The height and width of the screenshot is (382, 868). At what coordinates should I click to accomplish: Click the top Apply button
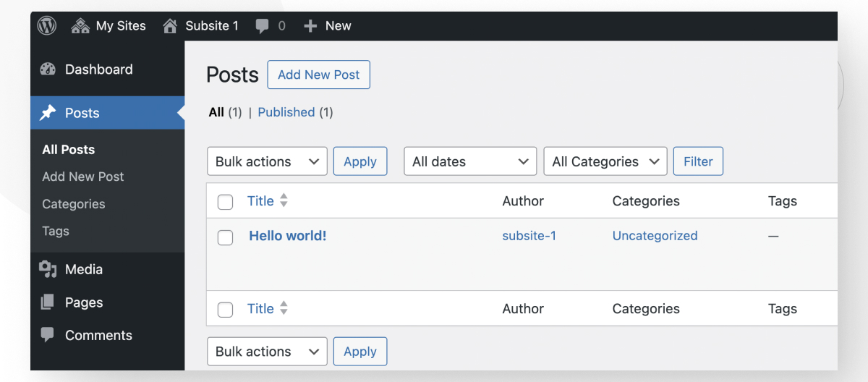point(360,161)
